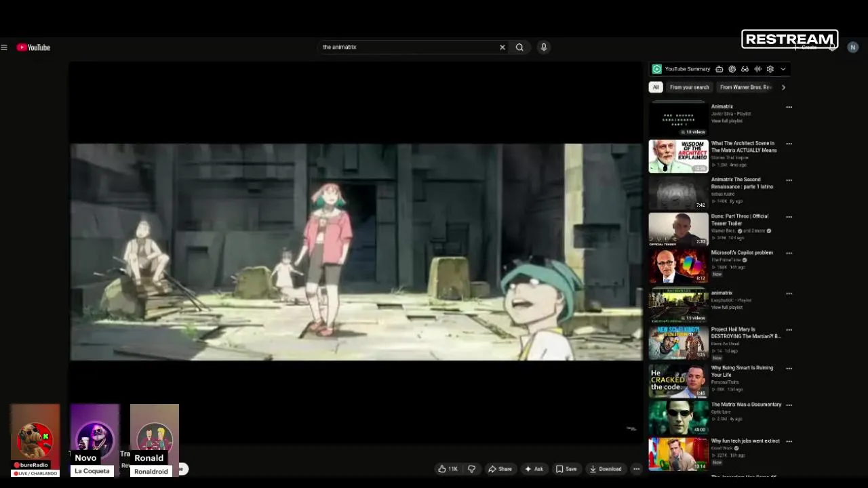Open the YouTube hamburger guide menu
This screenshot has height=488, width=868.
(4, 47)
